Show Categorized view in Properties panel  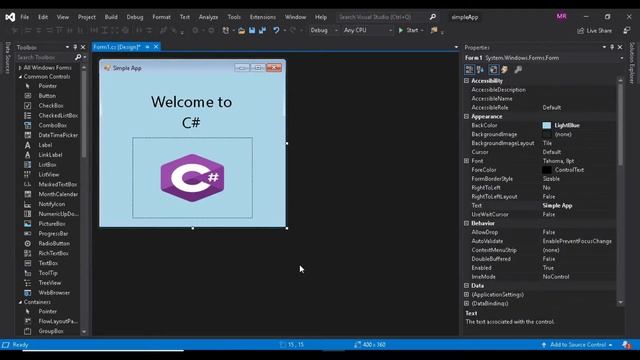[469, 70]
